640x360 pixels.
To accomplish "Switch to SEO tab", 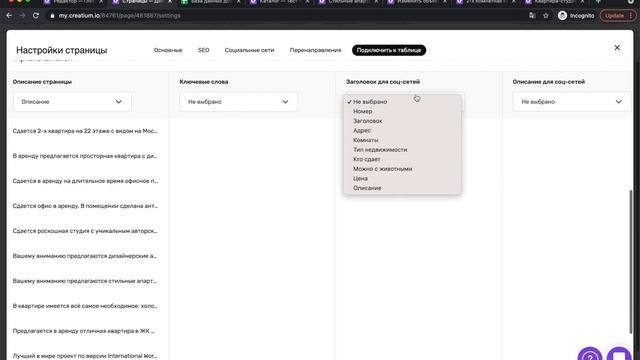I will tap(203, 50).
